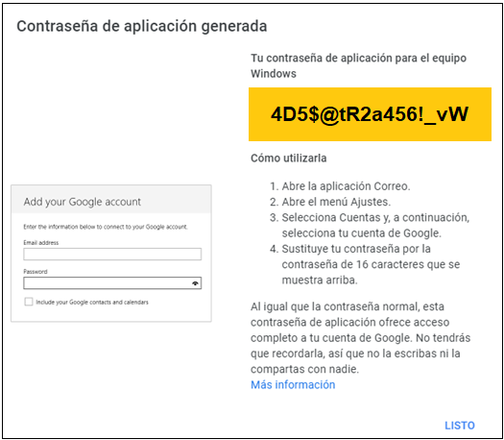
Task: Click the Tu contraseña de aplicación para el equipo text
Action: 358,65
